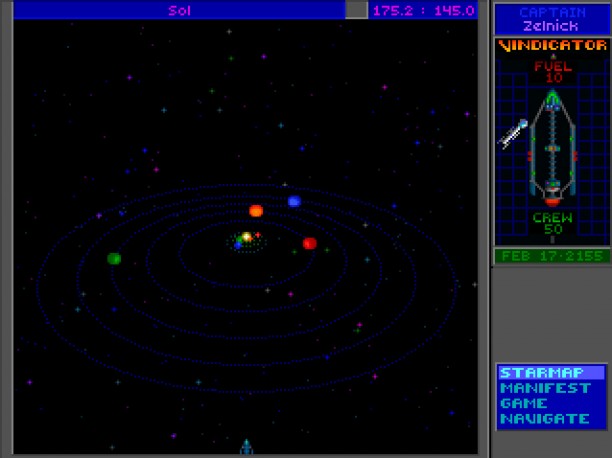Viewport: 612px width, 458px height.
Task: Click the Sol system title
Action: 179,11
